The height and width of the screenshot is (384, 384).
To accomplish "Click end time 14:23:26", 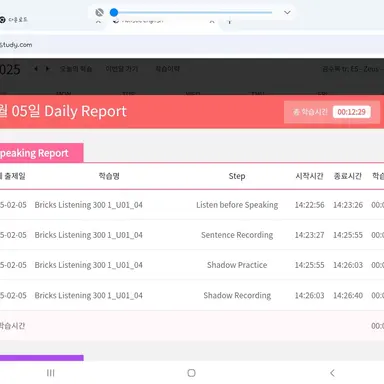I will (x=348, y=205).
